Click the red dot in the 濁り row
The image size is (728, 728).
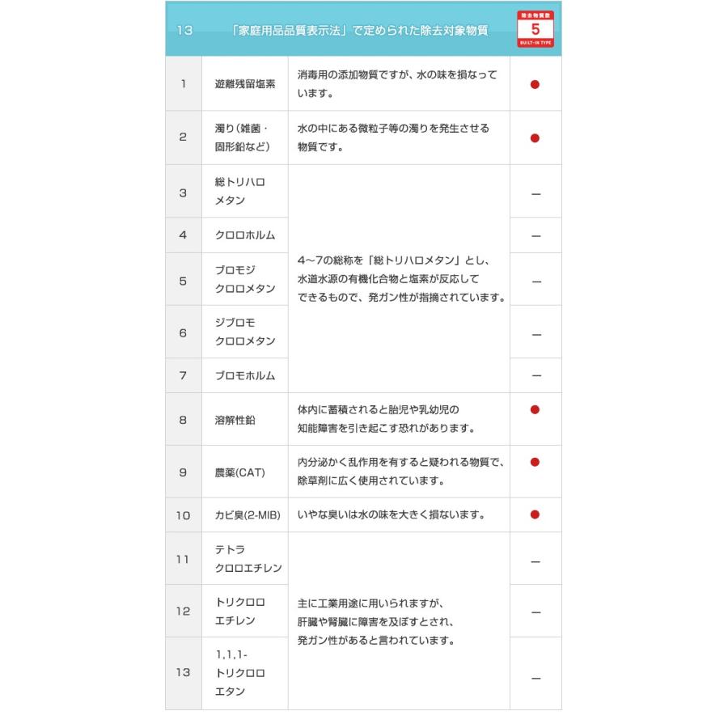pyautogui.click(x=535, y=138)
